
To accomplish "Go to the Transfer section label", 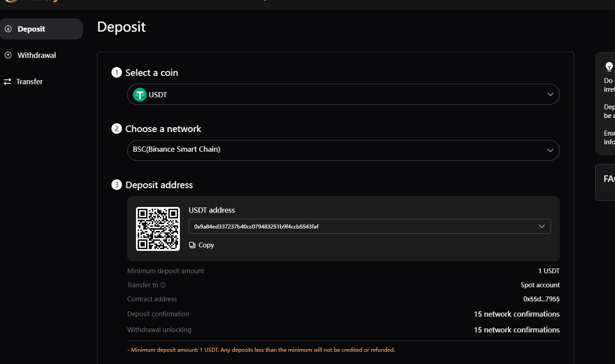I will (x=29, y=82).
